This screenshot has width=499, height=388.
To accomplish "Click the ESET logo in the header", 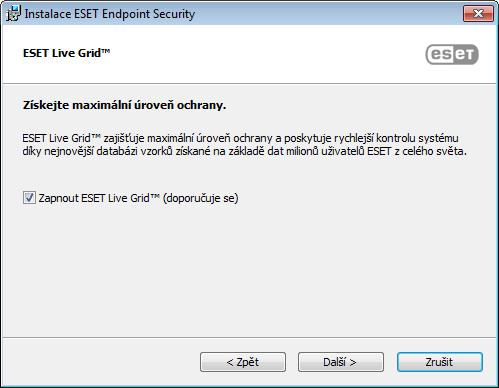I will (x=452, y=54).
